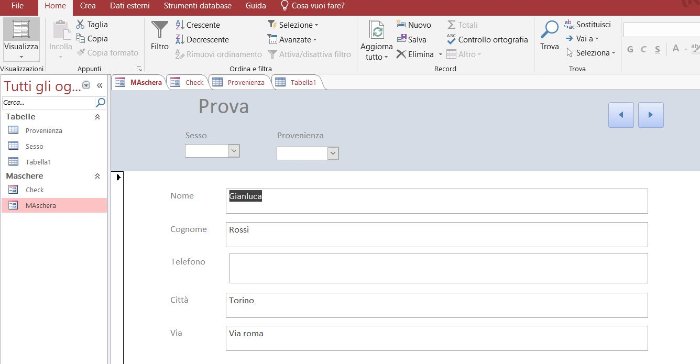
Task: Switch to Provenienza document tab
Action: (x=239, y=82)
